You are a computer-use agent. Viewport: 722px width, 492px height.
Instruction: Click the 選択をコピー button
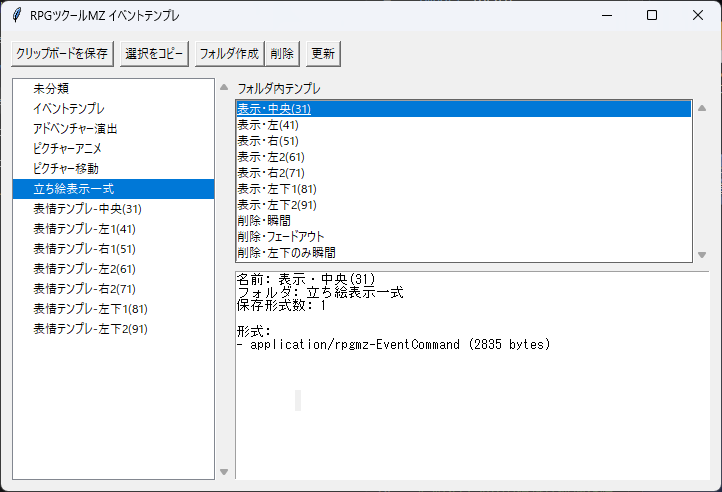[x=154, y=54]
